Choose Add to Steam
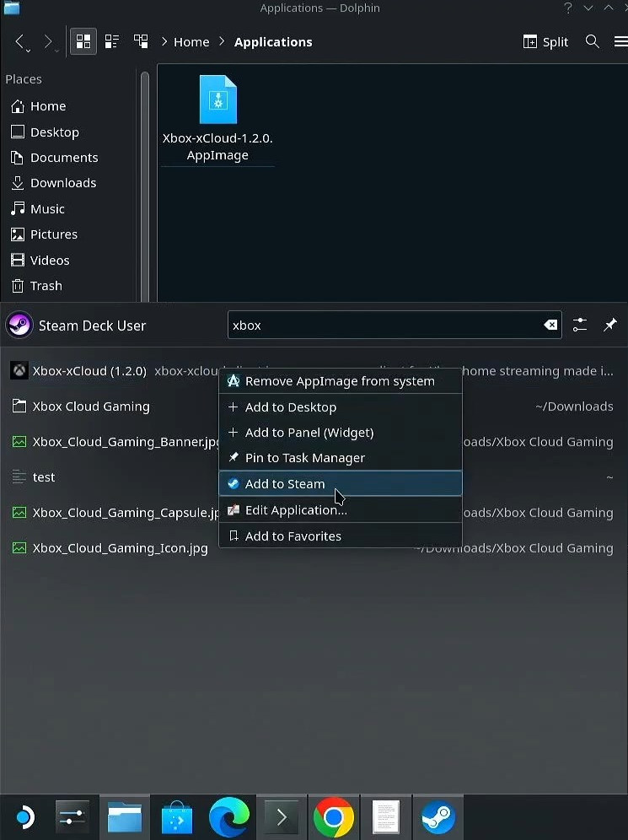Viewport: 628px width, 840px height. (341, 484)
